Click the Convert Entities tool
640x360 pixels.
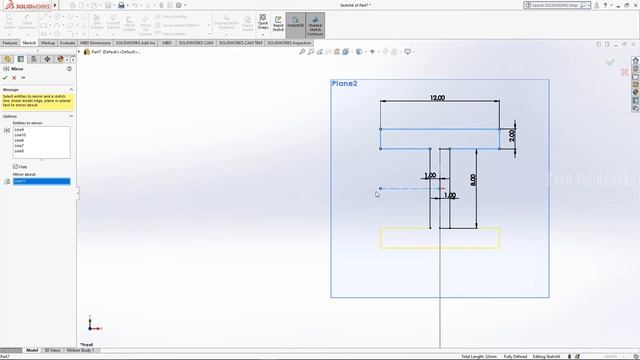(x=113, y=22)
